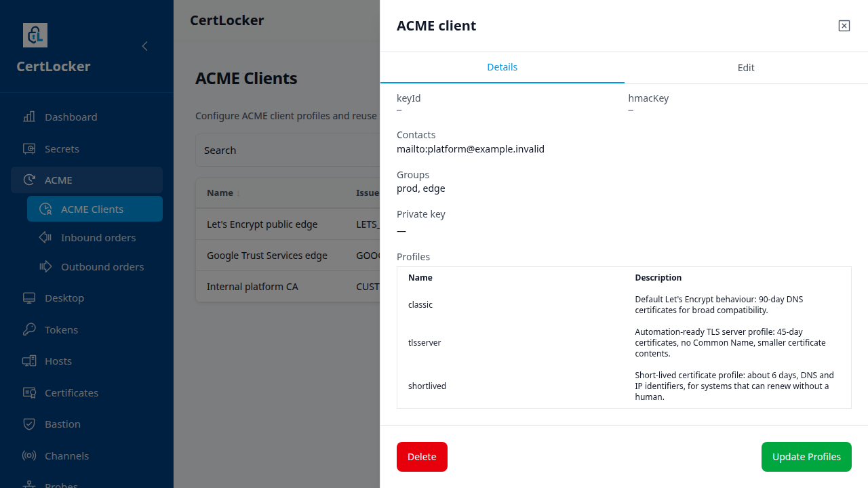Click the Bastion shield icon
Screen dimensions: 868x488
coord(29,424)
